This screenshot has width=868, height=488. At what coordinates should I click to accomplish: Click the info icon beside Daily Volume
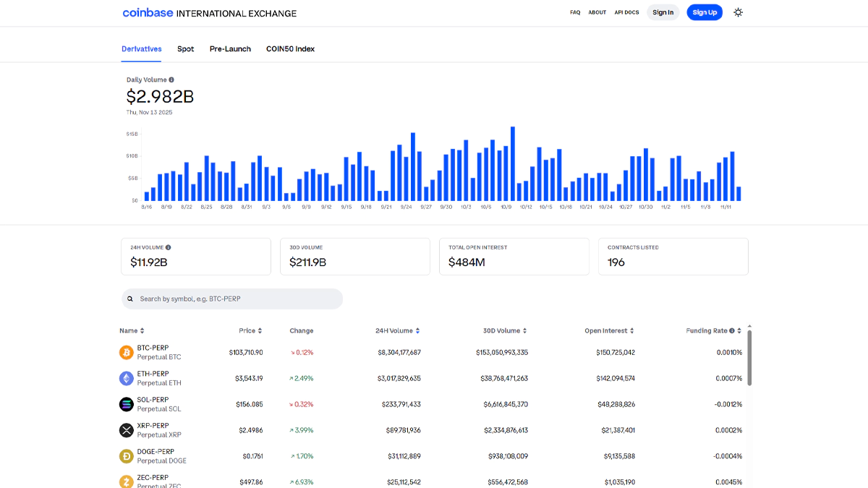(171, 80)
